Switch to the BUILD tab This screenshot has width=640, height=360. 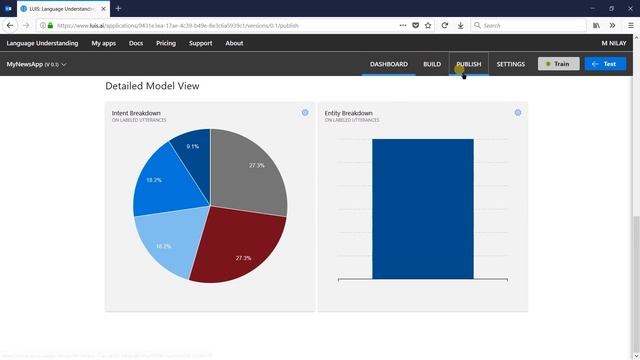click(432, 64)
